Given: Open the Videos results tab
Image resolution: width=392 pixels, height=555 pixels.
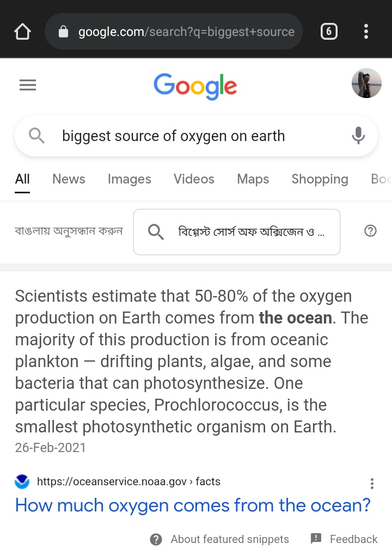Looking at the screenshot, I should [x=194, y=179].
